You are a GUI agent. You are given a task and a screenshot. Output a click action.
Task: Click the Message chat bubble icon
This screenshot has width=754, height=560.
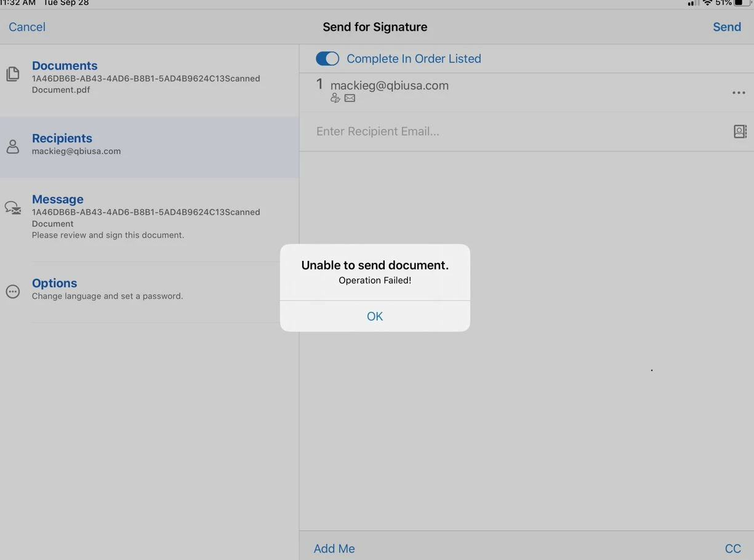coord(13,207)
